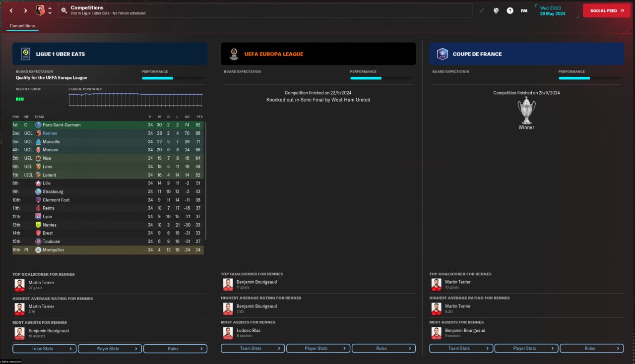The height and width of the screenshot is (364, 635).
Task: Sort the table by PTS column
Action: click(199, 117)
